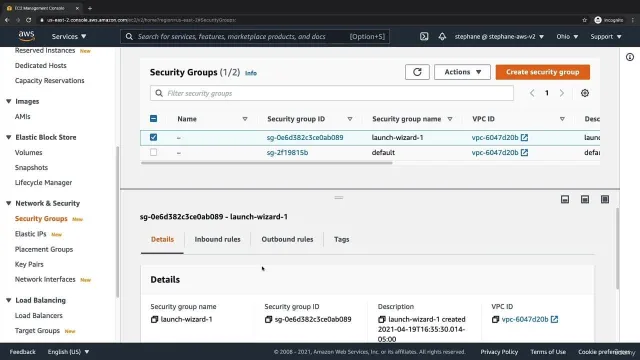
Task: Open the Actions dropdown
Action: point(462,72)
